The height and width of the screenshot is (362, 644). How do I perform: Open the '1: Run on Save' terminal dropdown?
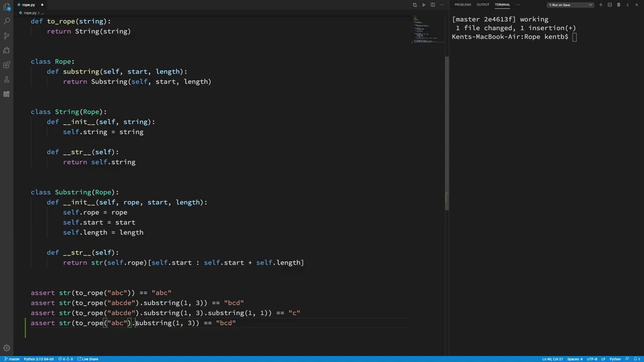(570, 5)
